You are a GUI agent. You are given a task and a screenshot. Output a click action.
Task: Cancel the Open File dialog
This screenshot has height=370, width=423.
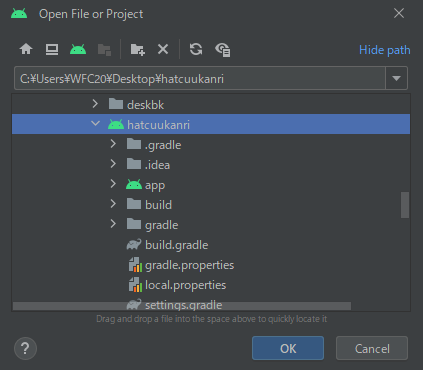point(372,348)
